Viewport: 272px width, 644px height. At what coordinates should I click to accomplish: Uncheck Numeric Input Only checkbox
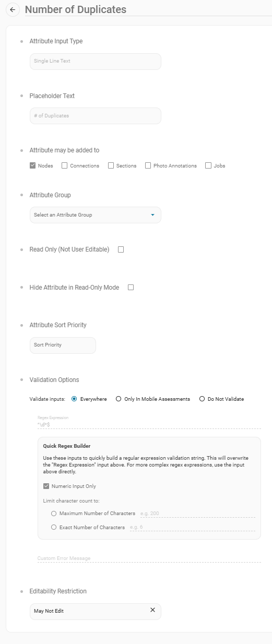click(46, 486)
